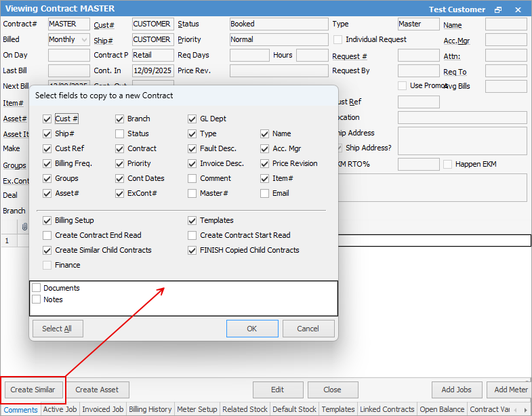Check the Documents checkbox

pyautogui.click(x=37, y=288)
